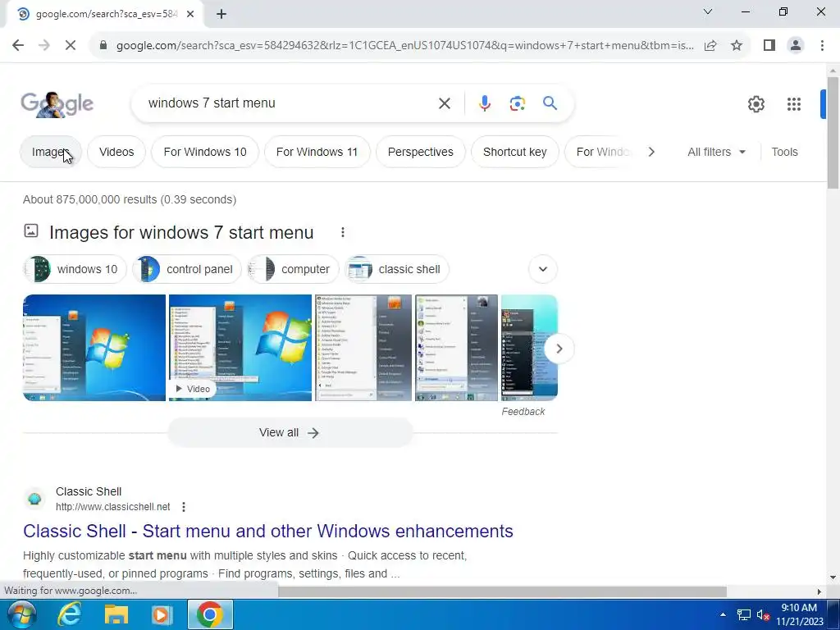Bookmark this page with the star icon

[x=737, y=46]
